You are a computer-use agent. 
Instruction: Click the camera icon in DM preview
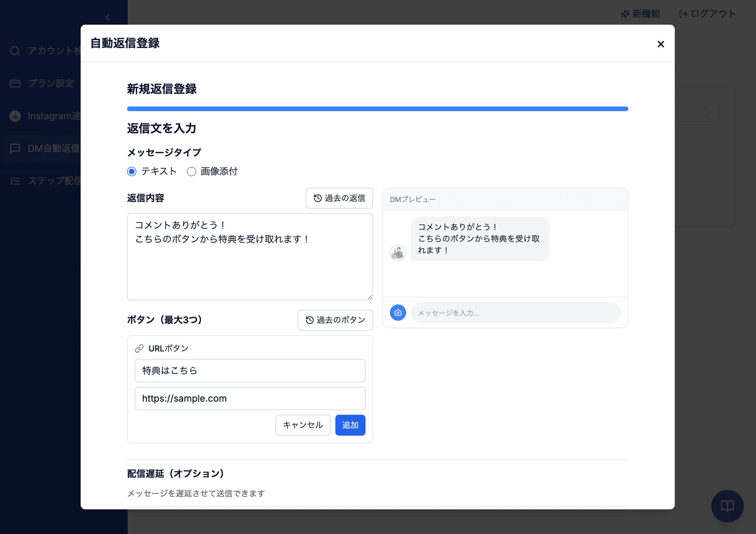398,313
